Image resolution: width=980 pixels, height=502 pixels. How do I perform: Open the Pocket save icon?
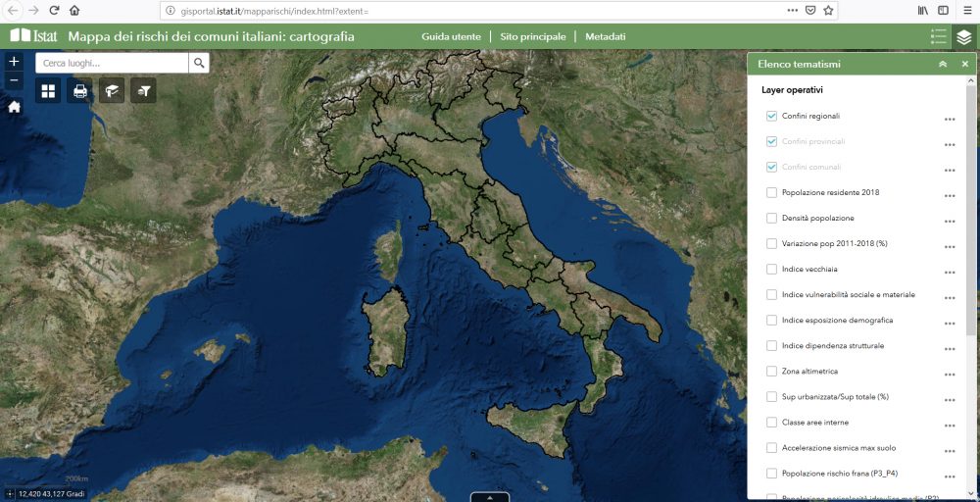click(x=810, y=11)
